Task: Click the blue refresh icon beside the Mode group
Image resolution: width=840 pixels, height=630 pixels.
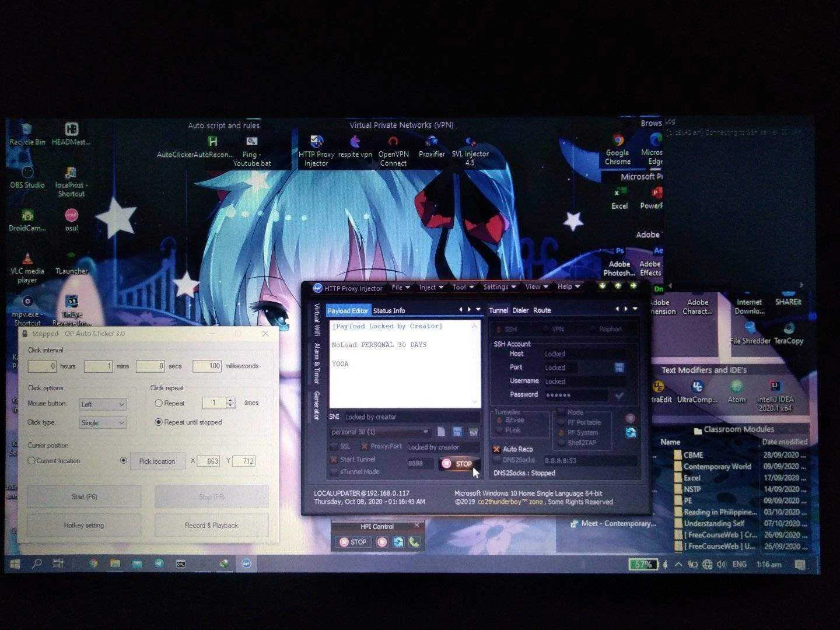Action: click(631, 432)
